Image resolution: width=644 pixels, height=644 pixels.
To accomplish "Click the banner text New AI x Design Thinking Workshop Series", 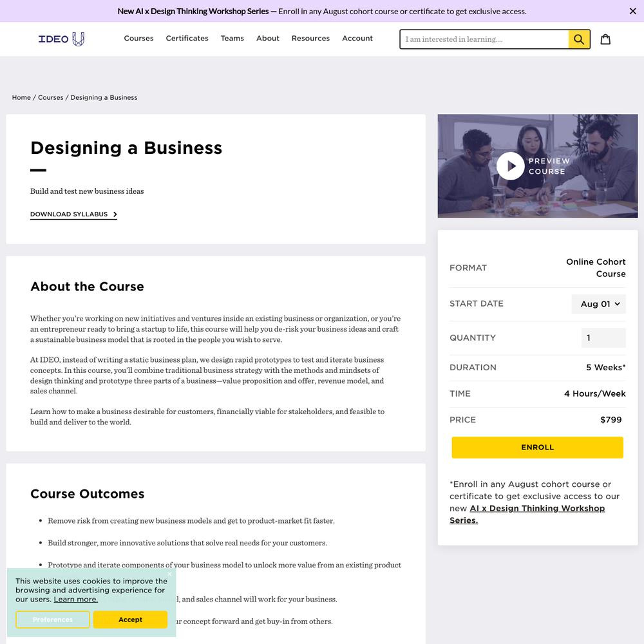I will pos(193,11).
